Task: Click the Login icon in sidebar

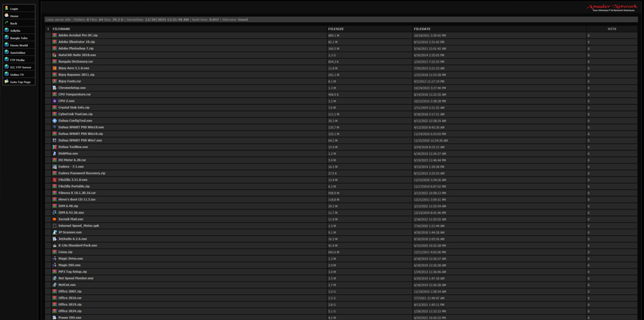Action: pyautogui.click(x=7, y=8)
